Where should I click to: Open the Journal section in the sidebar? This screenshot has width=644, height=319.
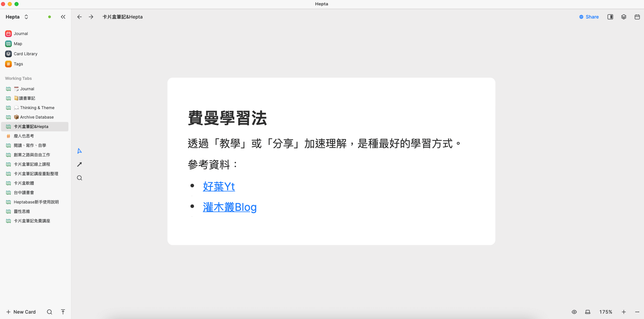pyautogui.click(x=20, y=33)
